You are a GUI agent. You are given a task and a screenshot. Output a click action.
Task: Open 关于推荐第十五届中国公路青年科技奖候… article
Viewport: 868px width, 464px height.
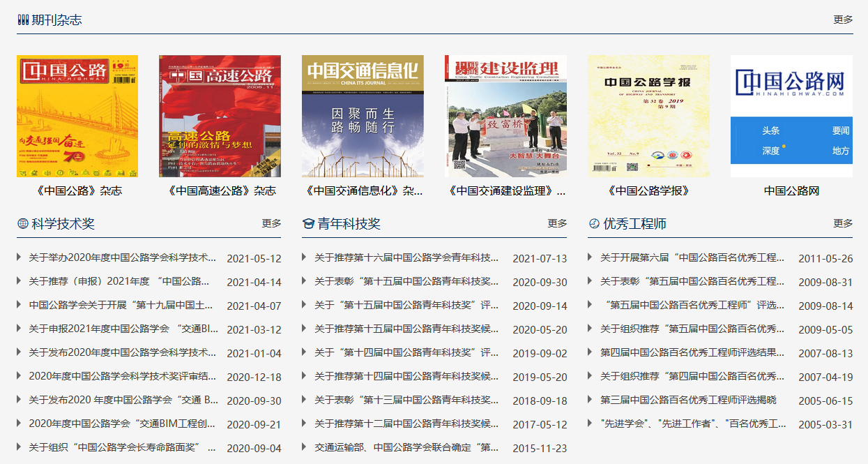pyautogui.click(x=406, y=329)
